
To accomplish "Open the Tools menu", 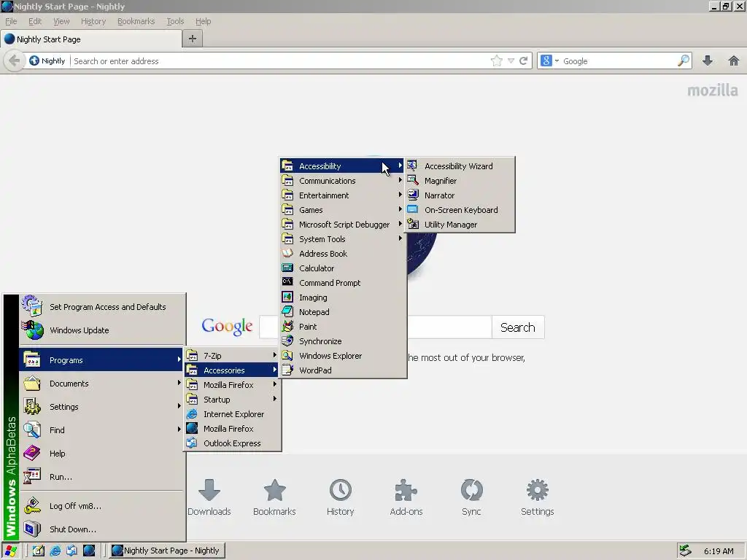I will coord(175,21).
